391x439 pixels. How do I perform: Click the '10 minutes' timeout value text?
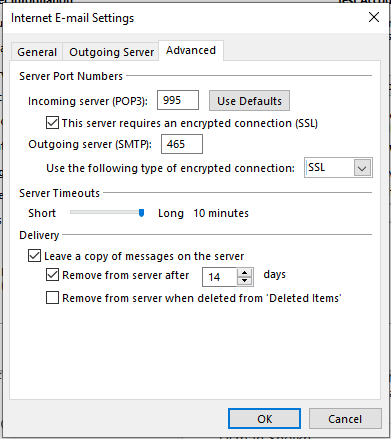pos(221,213)
